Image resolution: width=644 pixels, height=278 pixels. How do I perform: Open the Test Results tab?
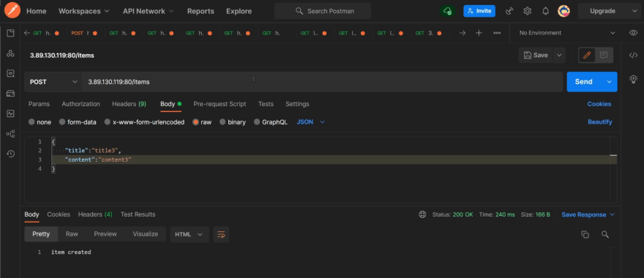coord(138,214)
